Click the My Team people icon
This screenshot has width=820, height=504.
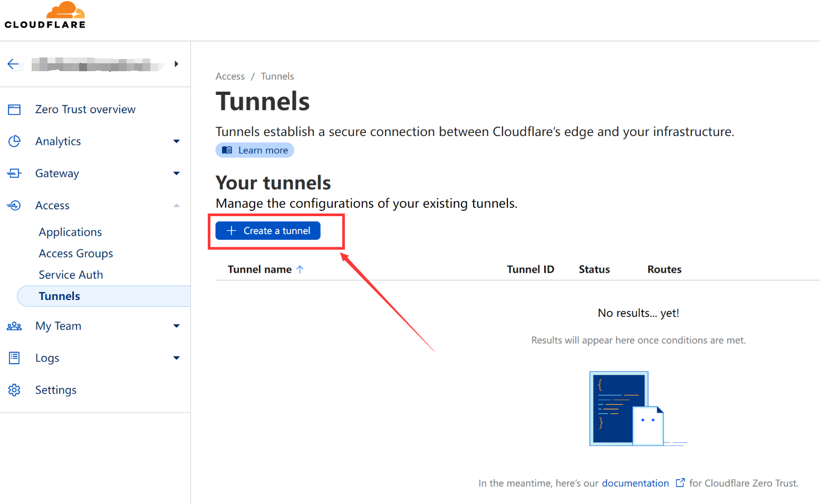point(14,326)
